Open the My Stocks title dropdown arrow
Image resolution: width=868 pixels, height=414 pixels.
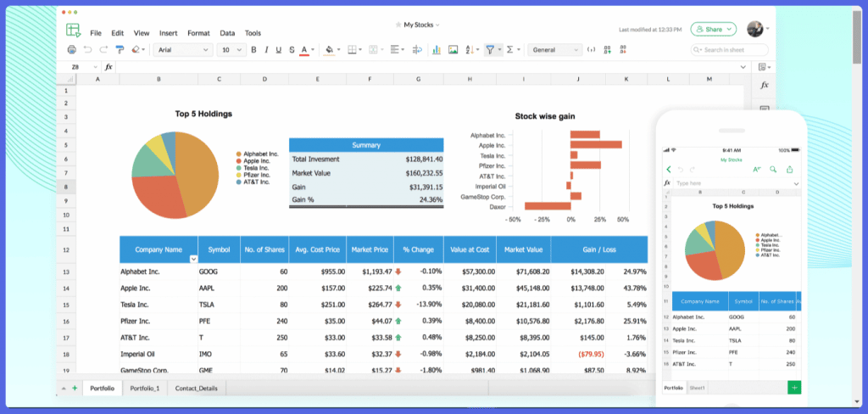coord(437,25)
